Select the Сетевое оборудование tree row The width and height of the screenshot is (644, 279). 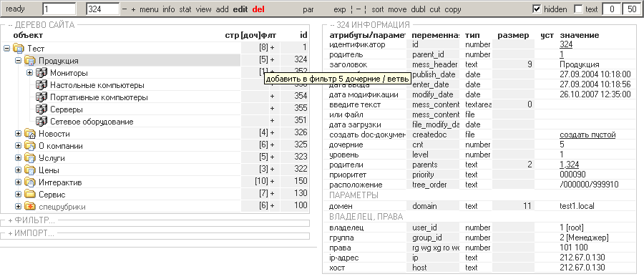[92, 122]
